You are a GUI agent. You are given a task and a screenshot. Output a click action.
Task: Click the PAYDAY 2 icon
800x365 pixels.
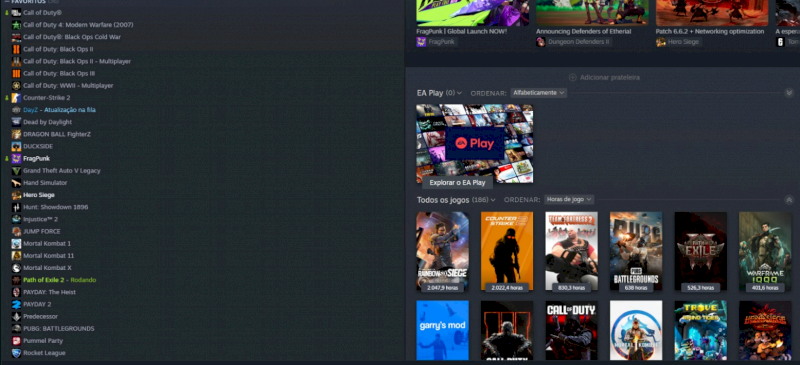pos(16,304)
